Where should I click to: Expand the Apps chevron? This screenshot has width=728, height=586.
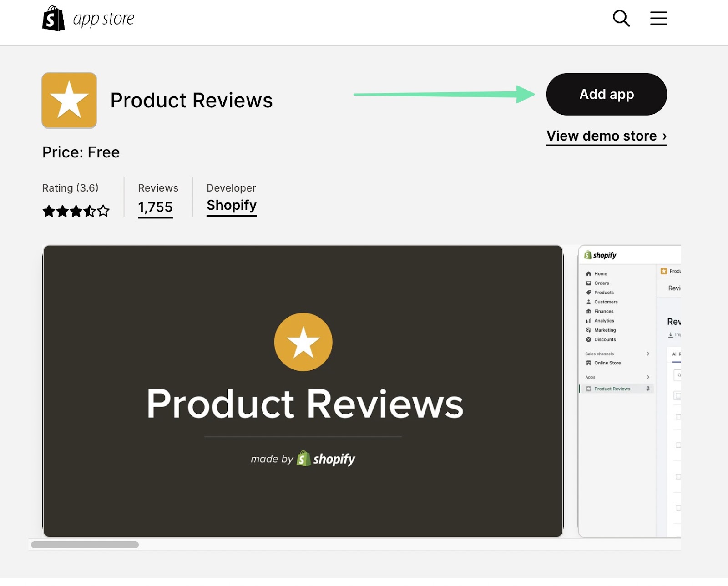click(x=648, y=377)
